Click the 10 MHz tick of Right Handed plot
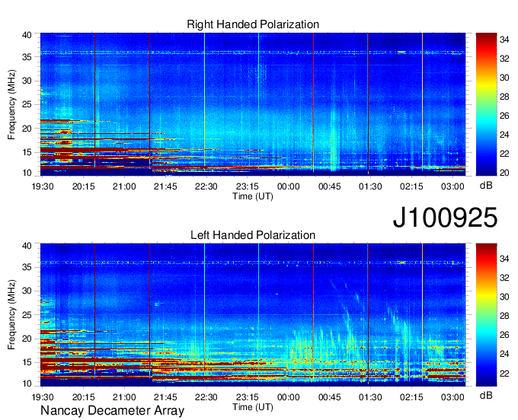This screenshot has width=518, height=420. click(27, 173)
